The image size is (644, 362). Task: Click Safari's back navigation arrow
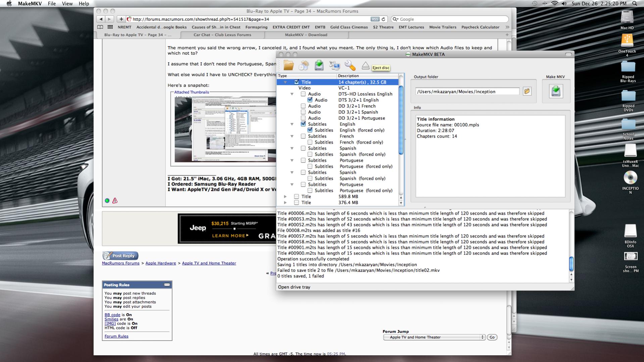click(x=101, y=19)
